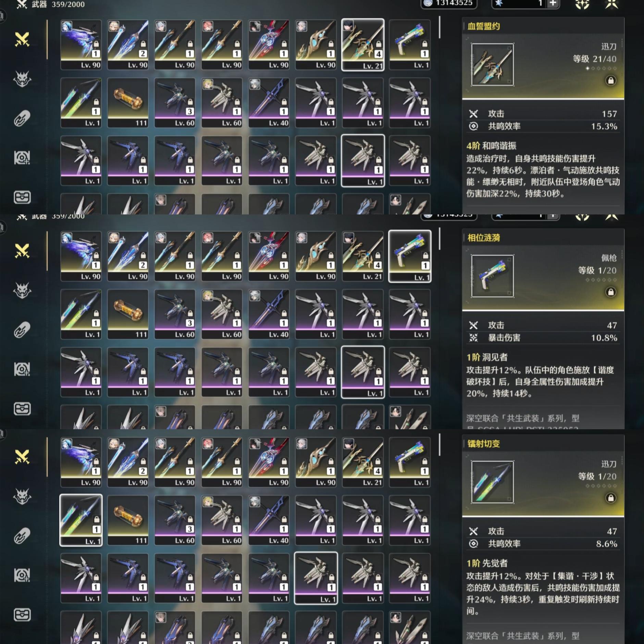Toggle the lock icon in 相位涟漪 details
The width and height of the screenshot is (644, 644).
[x=610, y=292]
